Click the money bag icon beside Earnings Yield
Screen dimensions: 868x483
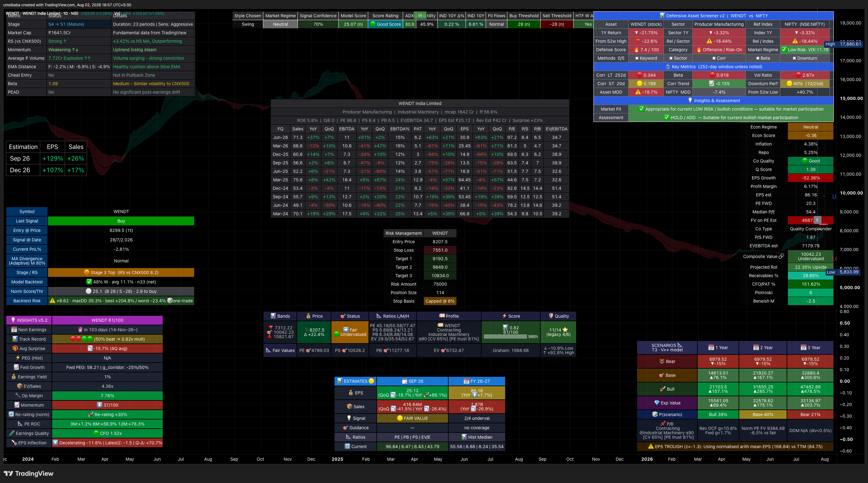[x=14, y=376]
